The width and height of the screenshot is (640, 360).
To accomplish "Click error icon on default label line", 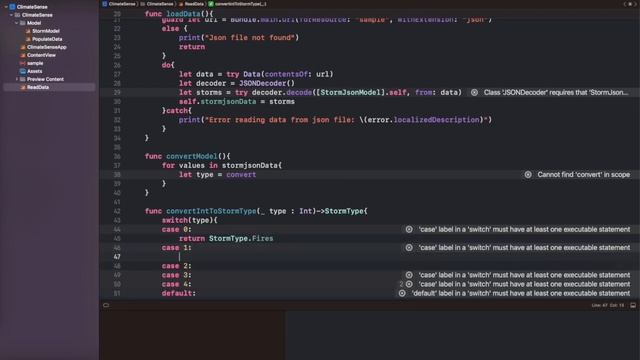I will click(x=402, y=293).
